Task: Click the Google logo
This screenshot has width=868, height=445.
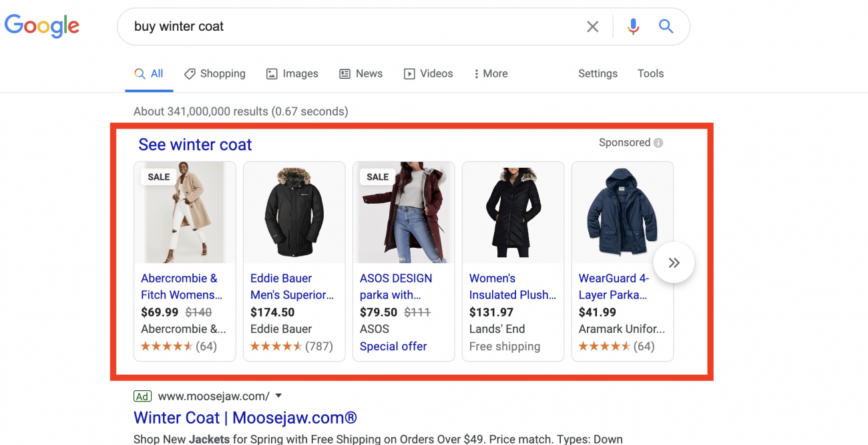Action: click(42, 26)
